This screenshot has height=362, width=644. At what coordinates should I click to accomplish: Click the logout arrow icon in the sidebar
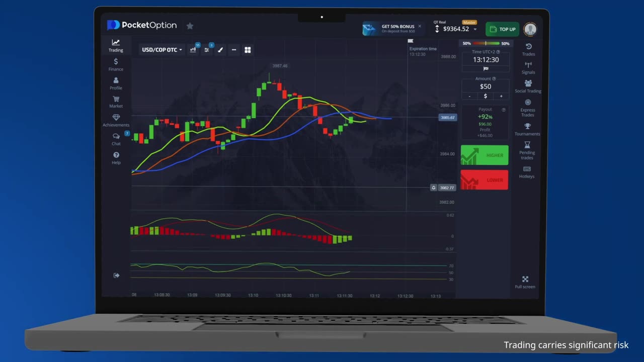pos(116,276)
